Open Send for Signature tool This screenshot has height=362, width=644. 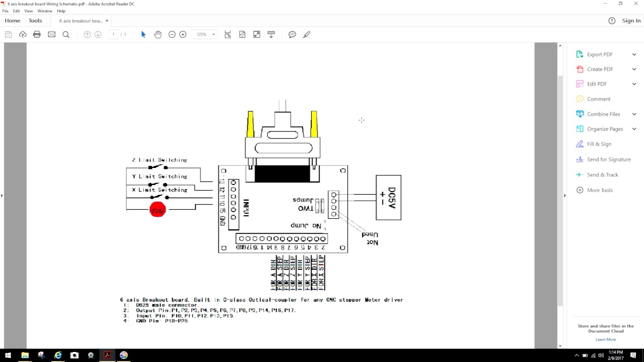tap(609, 159)
